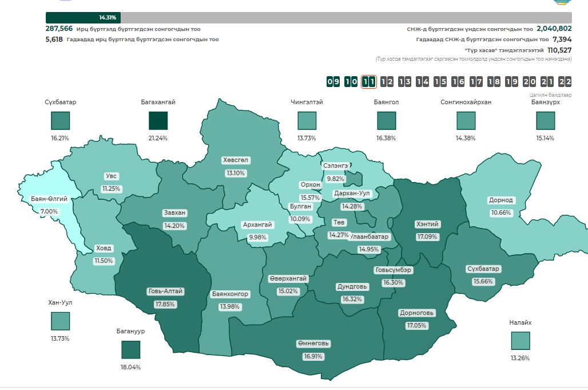Select the 09 hour box
This screenshot has width=588, height=390.
(x=333, y=82)
